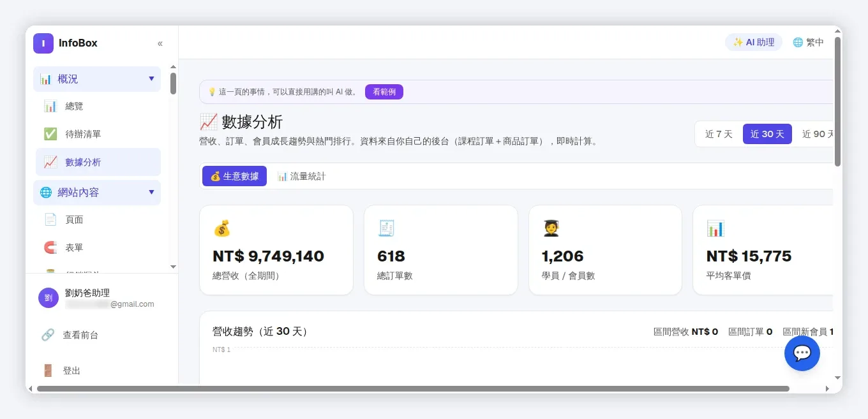
Task: Click the 看範例 button
Action: click(384, 92)
